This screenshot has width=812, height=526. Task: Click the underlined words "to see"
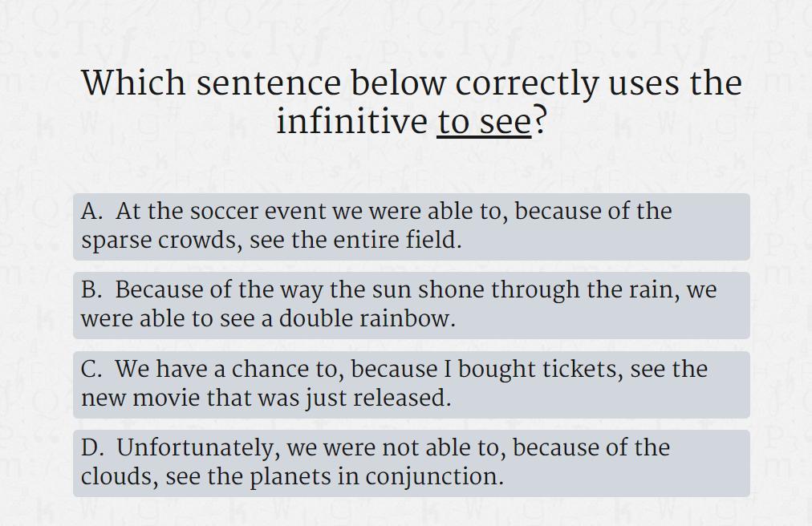484,122
